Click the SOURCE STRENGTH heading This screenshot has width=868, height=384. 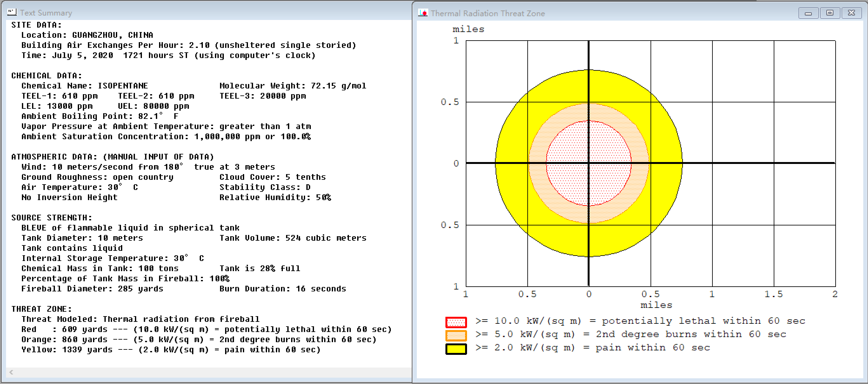(x=51, y=218)
